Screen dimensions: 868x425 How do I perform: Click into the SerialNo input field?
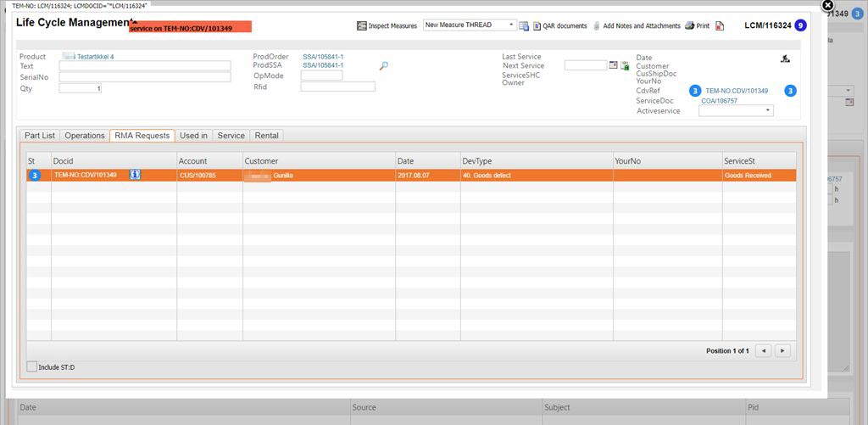coord(145,77)
